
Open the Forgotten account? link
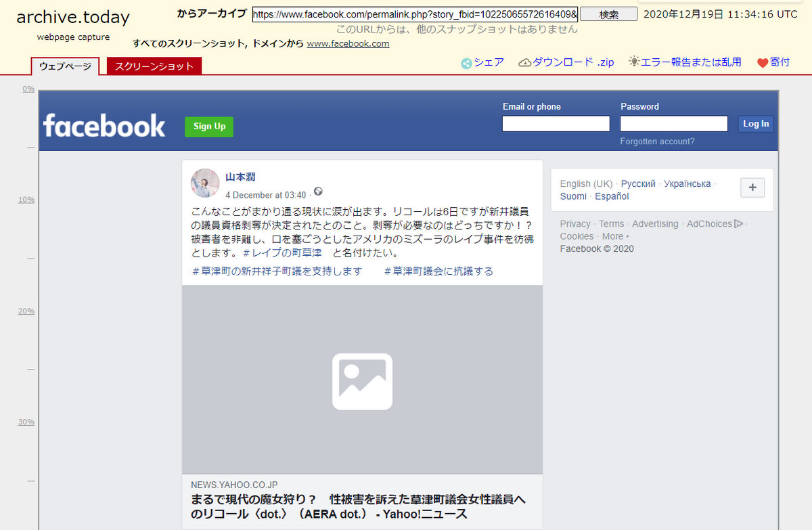(x=657, y=141)
